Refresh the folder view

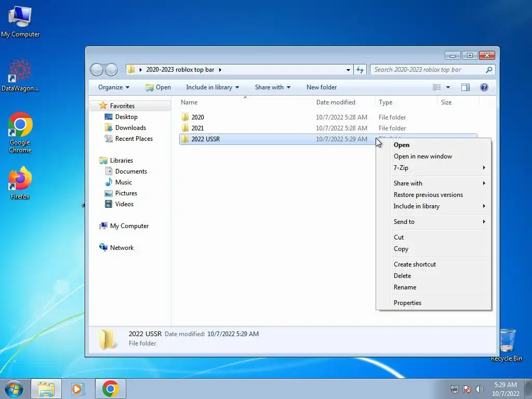coord(360,70)
